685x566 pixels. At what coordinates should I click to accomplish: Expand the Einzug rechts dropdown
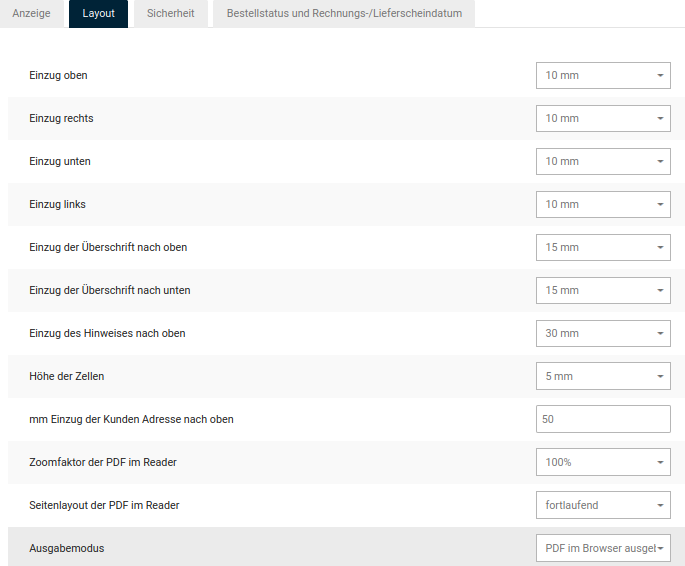pos(603,118)
